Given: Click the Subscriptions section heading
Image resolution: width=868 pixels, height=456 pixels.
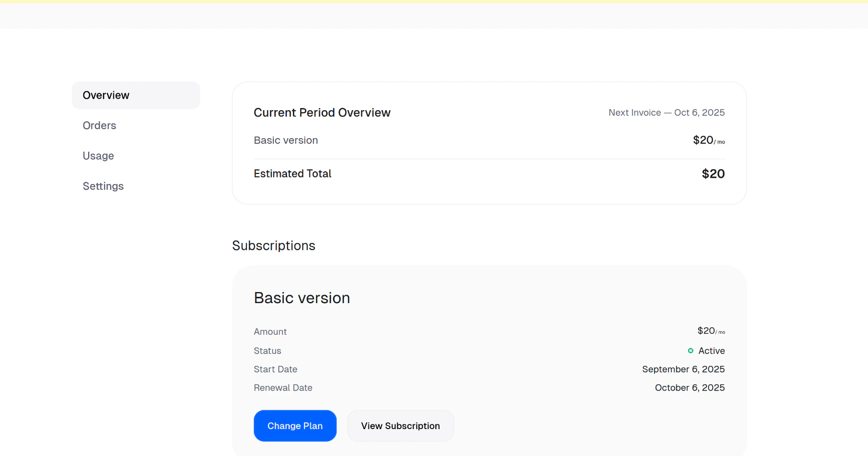Looking at the screenshot, I should coord(273,246).
